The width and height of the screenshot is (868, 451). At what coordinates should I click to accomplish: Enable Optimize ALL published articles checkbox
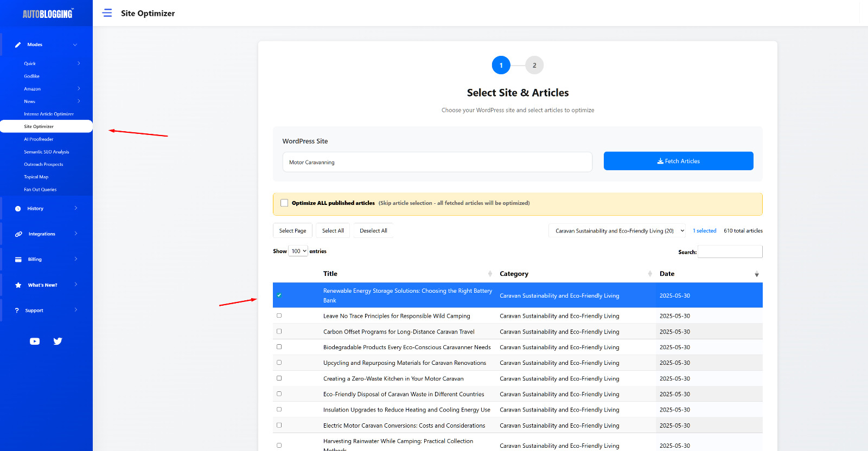tap(284, 203)
